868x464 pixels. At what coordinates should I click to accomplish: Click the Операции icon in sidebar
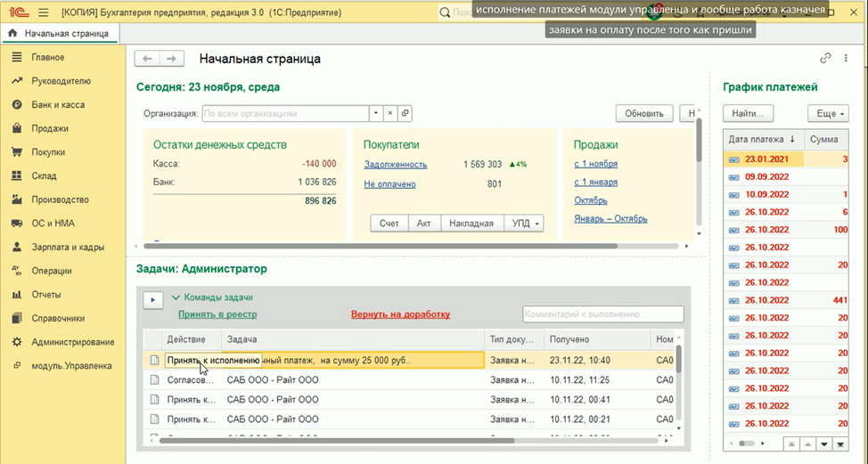(x=17, y=271)
